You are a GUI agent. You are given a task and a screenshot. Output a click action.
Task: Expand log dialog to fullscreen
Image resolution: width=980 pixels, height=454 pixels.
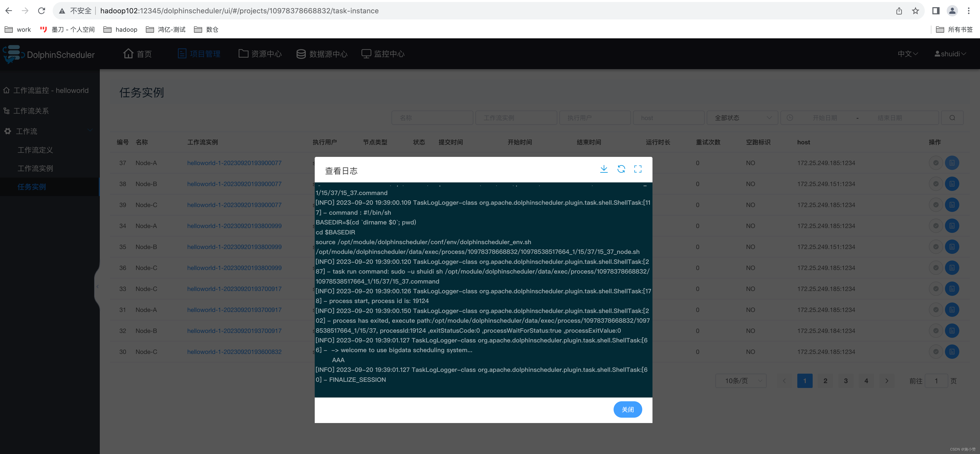pyautogui.click(x=638, y=169)
